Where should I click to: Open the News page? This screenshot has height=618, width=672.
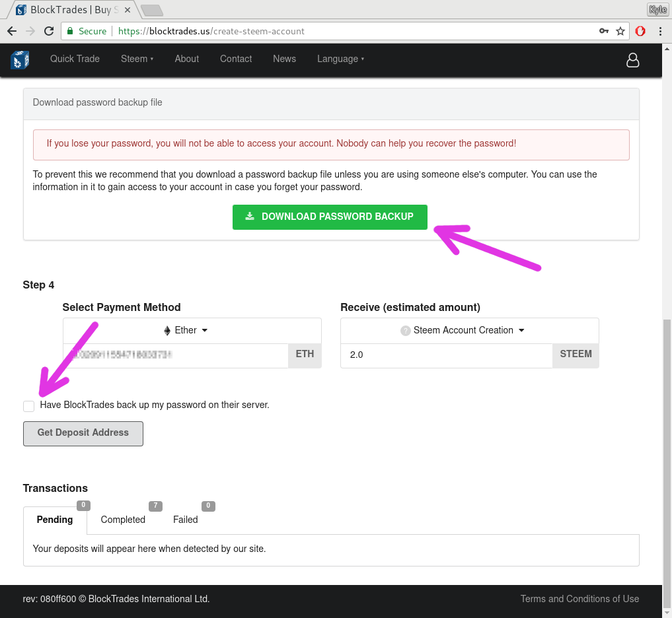tap(284, 59)
